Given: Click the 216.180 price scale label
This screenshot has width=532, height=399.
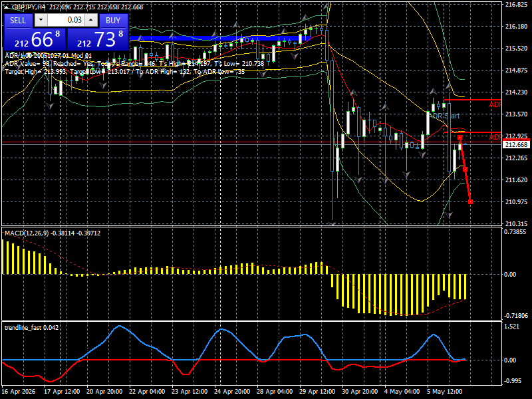Looking at the screenshot, I should click(517, 27).
